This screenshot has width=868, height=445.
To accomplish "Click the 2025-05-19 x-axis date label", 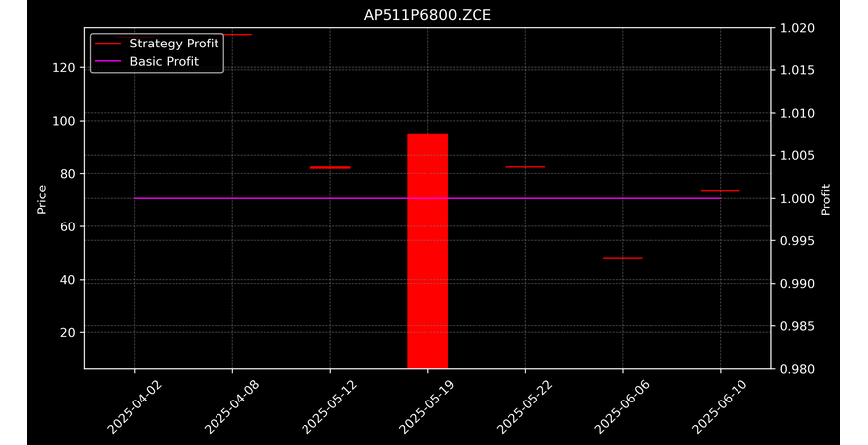I will coord(427,407).
